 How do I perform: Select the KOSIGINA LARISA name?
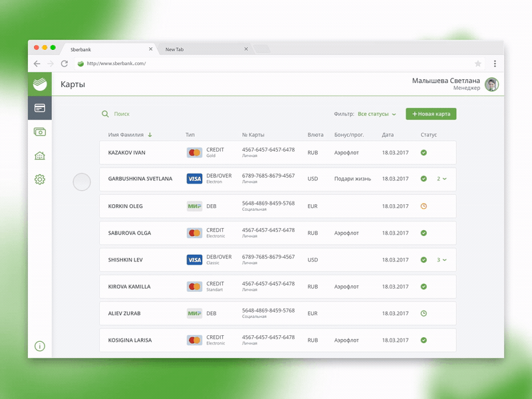pos(130,340)
